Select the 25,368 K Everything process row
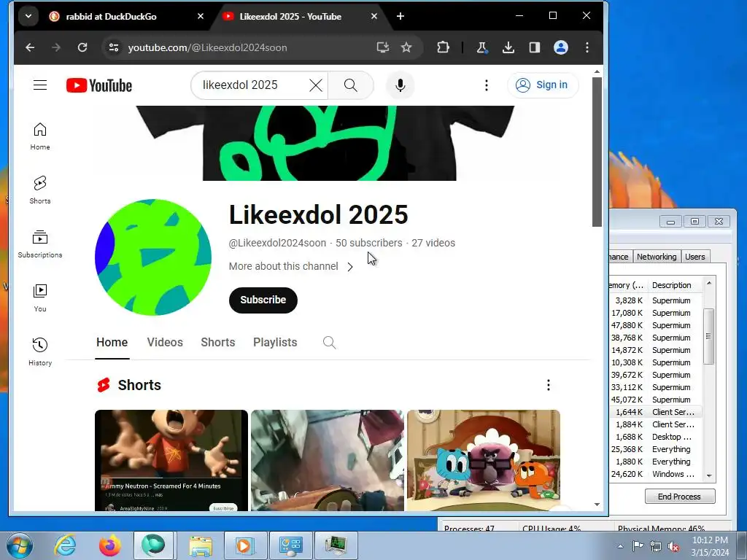The image size is (747, 560). point(656,449)
